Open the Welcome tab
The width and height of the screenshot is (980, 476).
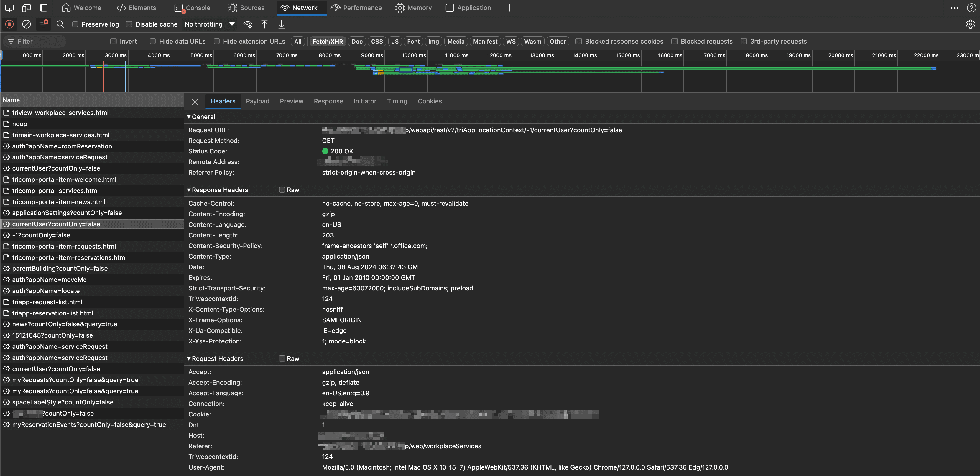(81, 8)
